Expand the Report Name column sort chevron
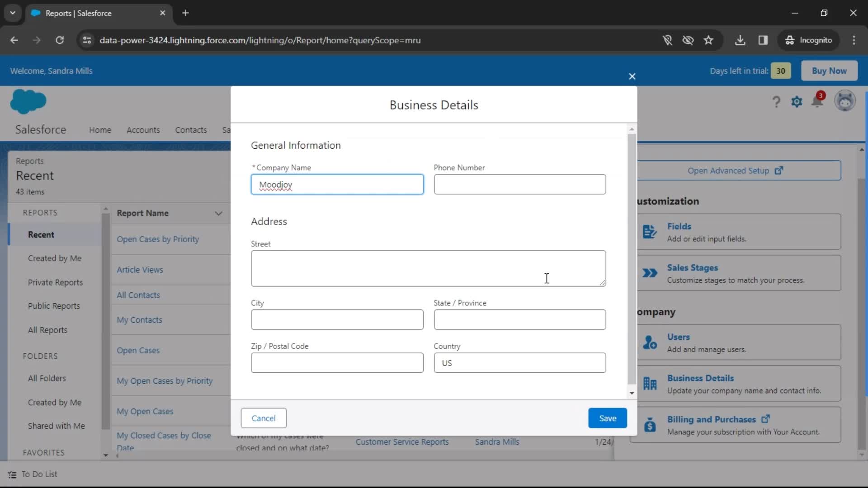The image size is (868, 488). [218, 213]
